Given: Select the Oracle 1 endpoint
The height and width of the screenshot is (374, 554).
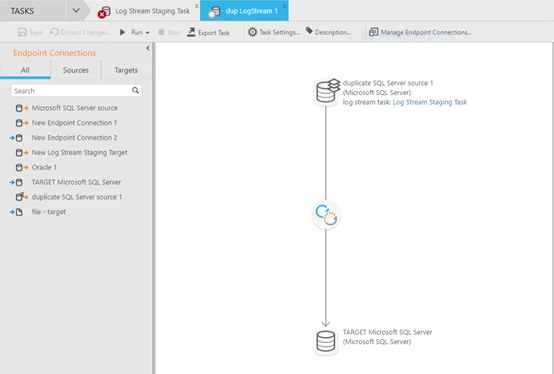Looking at the screenshot, I should pos(44,167).
